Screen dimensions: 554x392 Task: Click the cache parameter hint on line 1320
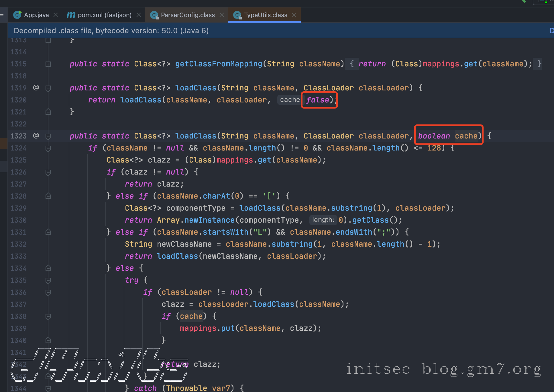[x=290, y=100]
